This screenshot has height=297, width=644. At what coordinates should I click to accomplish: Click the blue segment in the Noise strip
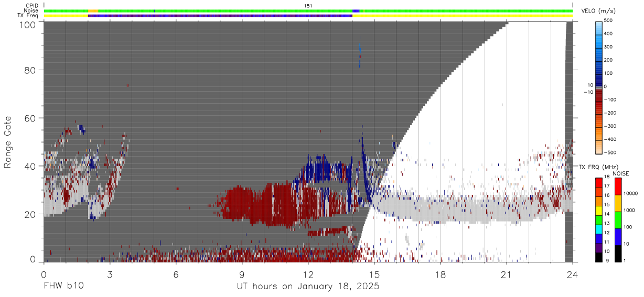coord(356,10)
